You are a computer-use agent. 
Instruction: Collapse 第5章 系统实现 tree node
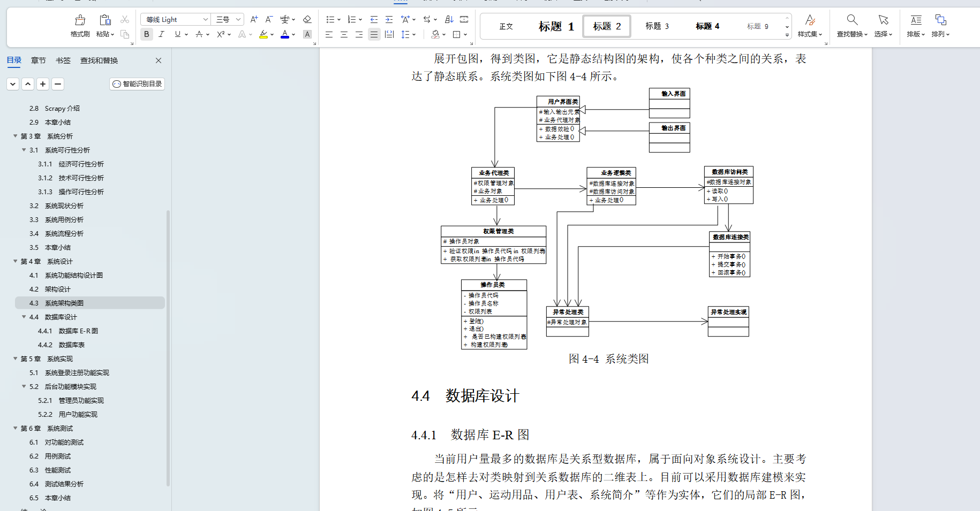pyautogui.click(x=15, y=359)
